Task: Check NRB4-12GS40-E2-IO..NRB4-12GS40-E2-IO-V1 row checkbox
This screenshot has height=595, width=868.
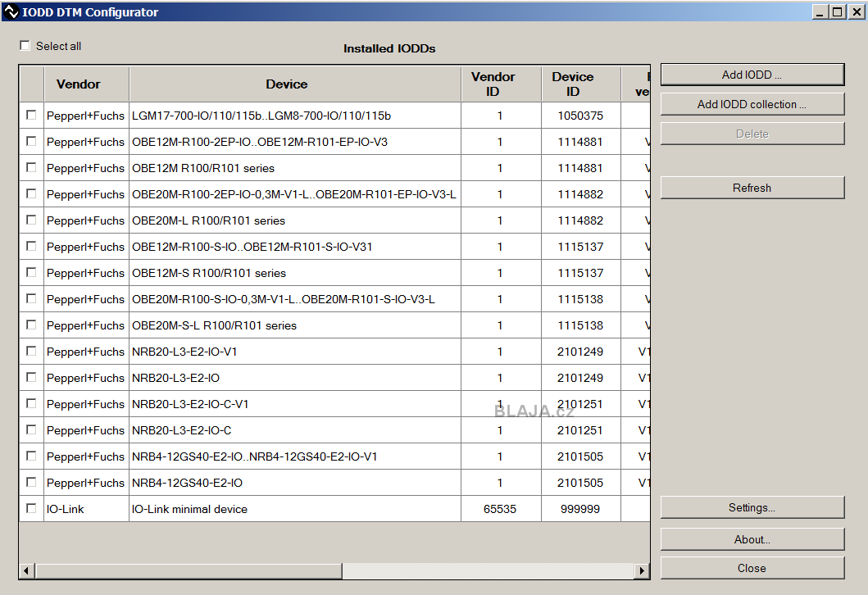Action: click(x=31, y=456)
